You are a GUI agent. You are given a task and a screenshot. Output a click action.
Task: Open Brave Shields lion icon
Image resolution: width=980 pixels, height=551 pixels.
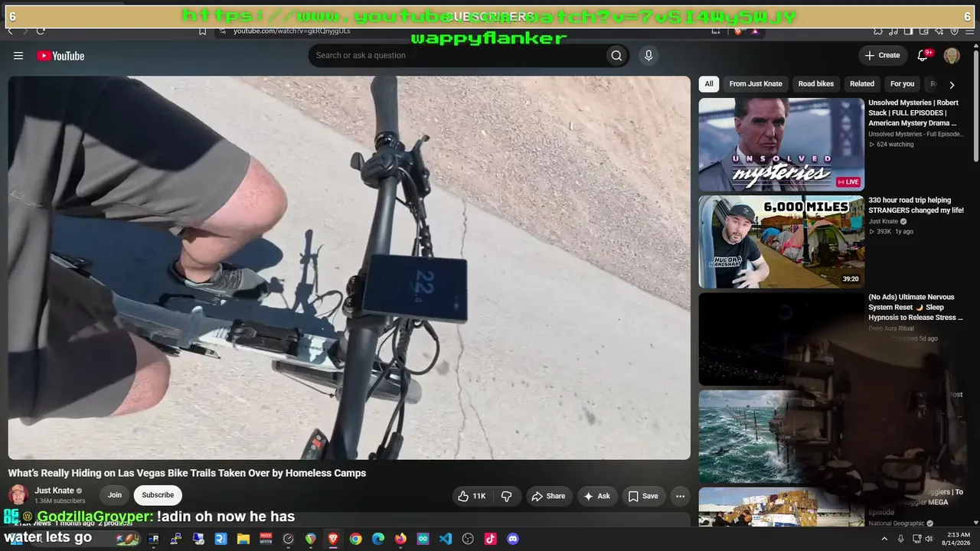pos(738,31)
